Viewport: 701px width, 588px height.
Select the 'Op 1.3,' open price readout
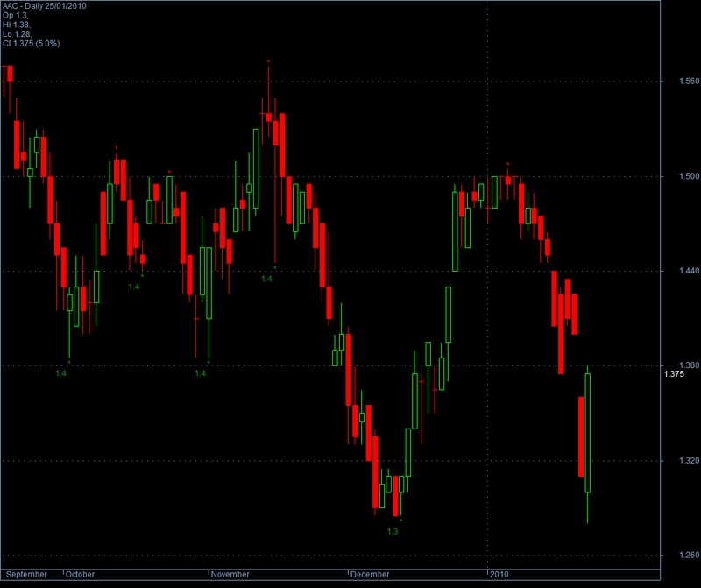point(15,15)
